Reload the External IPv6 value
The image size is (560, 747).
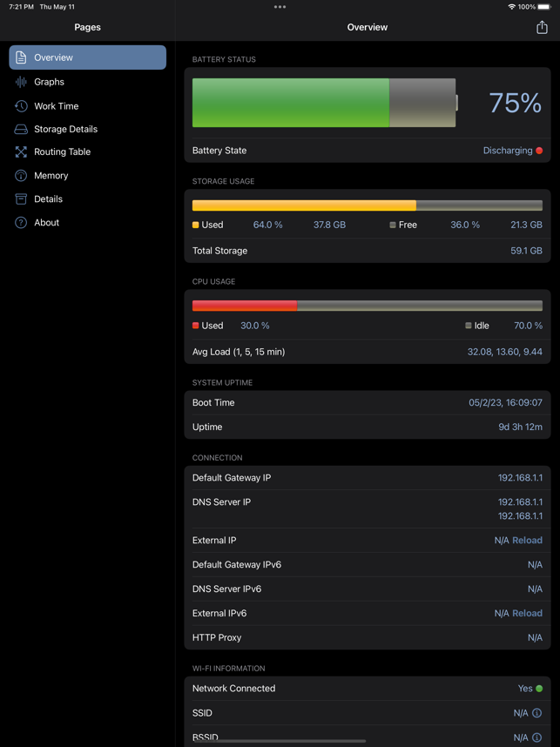click(527, 613)
